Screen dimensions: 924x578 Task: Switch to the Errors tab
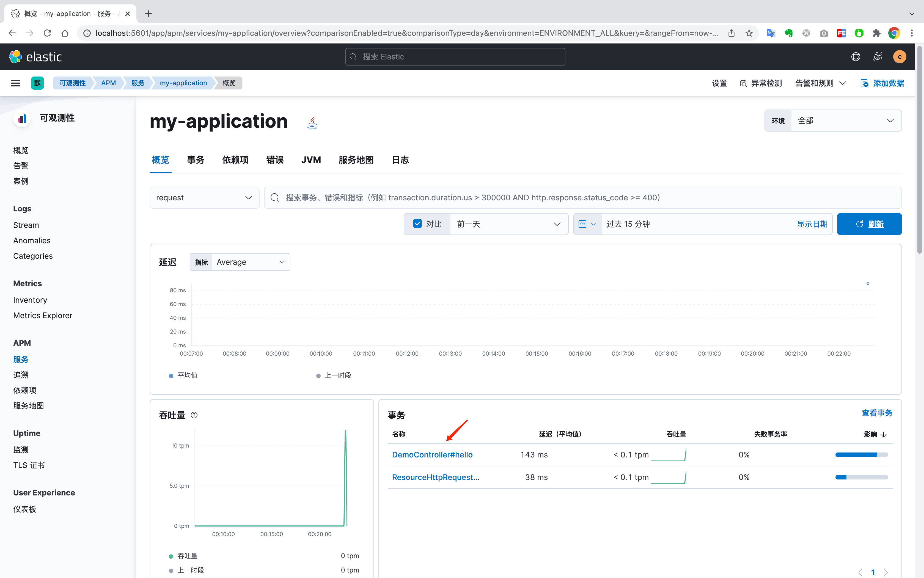click(x=275, y=160)
